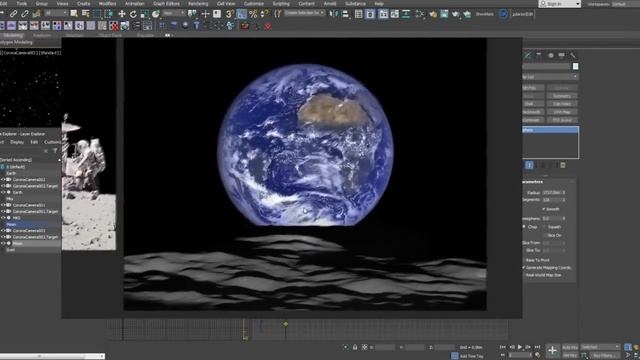Click the Select by Name icon

tap(86, 14)
